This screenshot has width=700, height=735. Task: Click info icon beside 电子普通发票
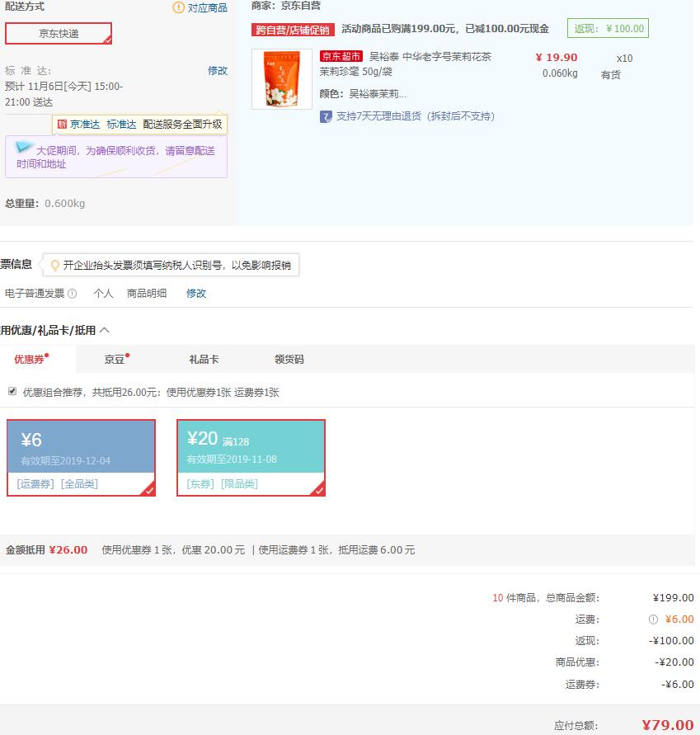coord(73,294)
